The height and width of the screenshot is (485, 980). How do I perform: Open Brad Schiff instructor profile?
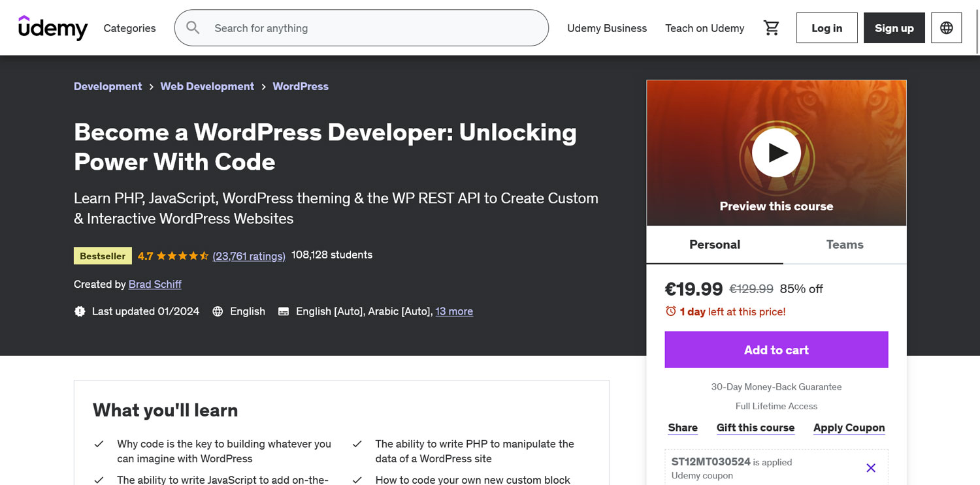tap(155, 284)
